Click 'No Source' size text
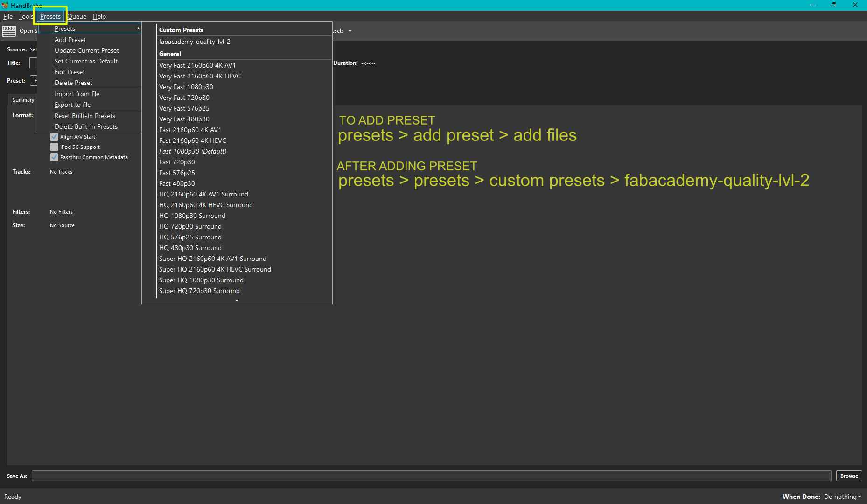867x504 pixels. [x=62, y=225]
